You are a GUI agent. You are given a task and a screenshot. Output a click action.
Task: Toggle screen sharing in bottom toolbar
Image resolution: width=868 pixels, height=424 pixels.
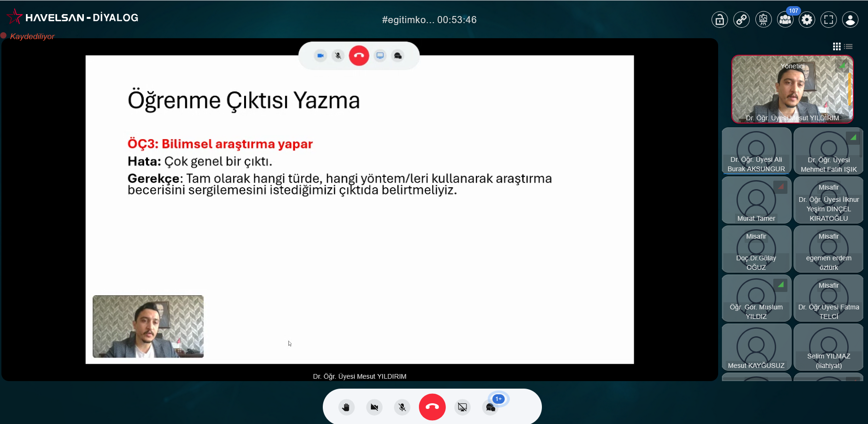[x=462, y=407]
